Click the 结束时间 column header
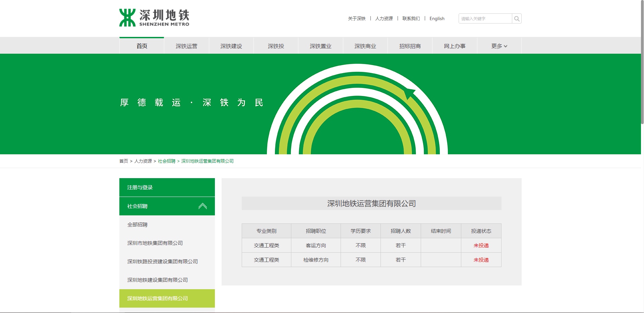The height and width of the screenshot is (313, 644). pyautogui.click(x=441, y=231)
